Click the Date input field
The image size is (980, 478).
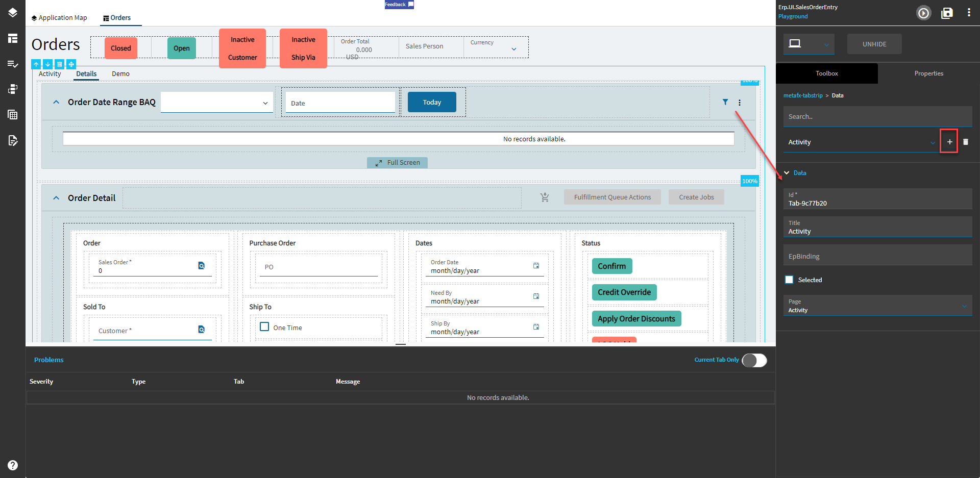tap(340, 102)
